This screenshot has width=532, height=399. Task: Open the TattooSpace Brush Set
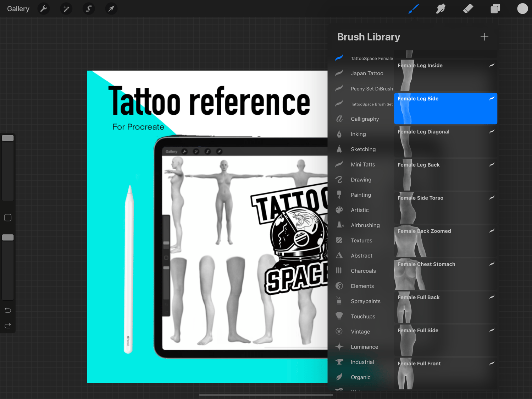pos(364,104)
